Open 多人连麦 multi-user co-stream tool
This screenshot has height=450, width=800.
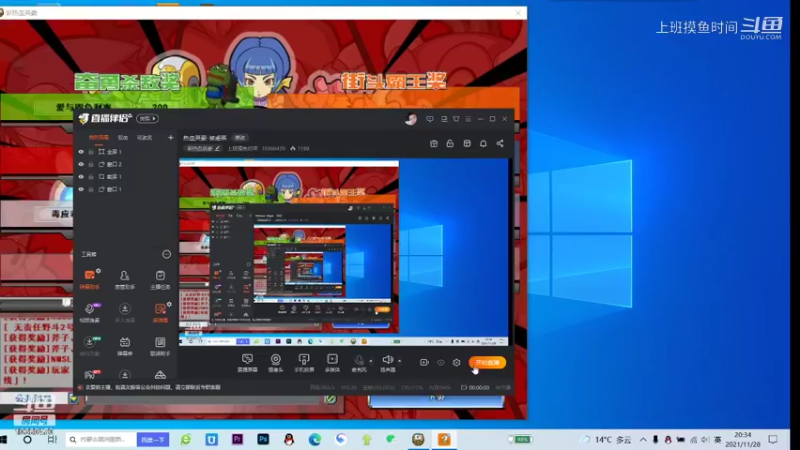click(124, 312)
